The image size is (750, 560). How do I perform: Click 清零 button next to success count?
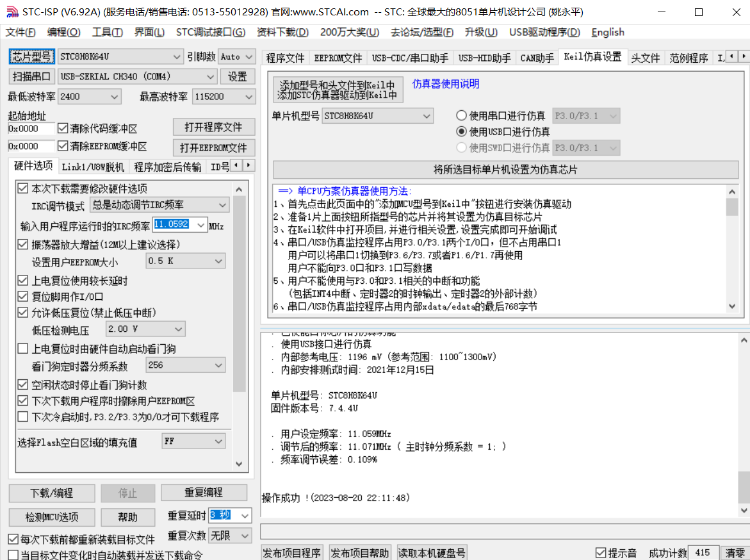(x=735, y=553)
